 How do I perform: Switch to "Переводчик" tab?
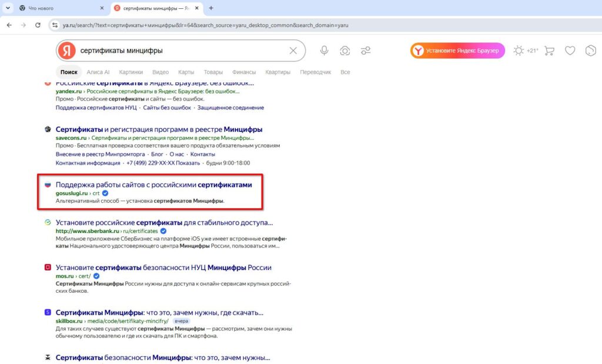tap(315, 72)
